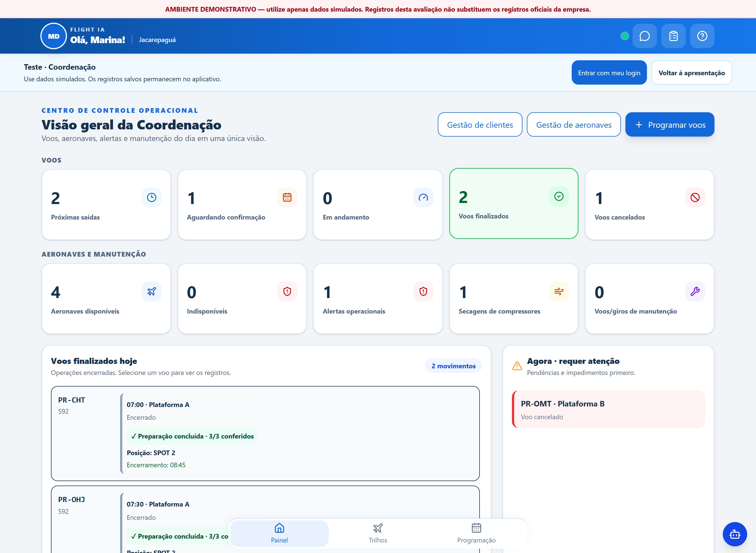Select the Em andamento card

coord(378,205)
